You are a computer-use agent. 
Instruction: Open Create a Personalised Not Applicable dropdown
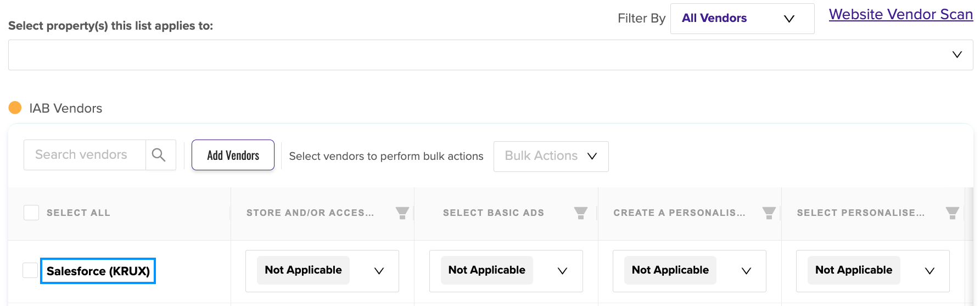(690, 271)
